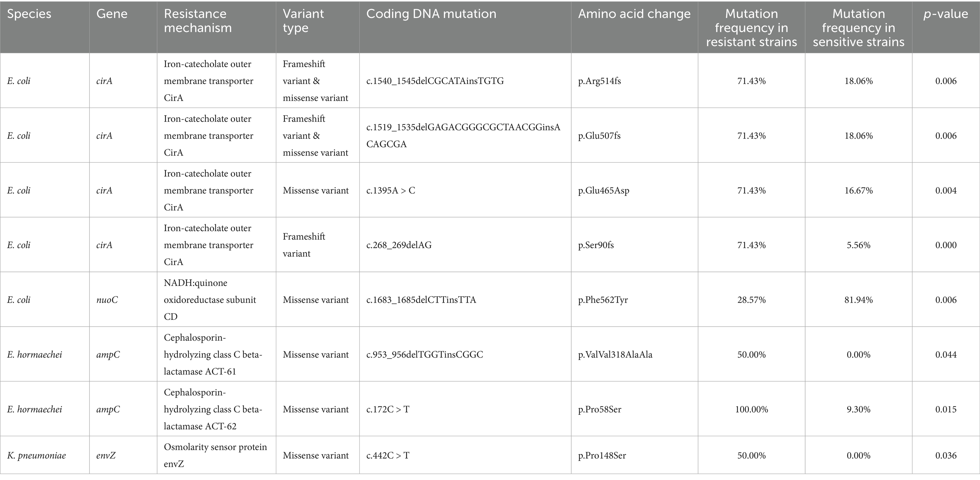The width and height of the screenshot is (980, 480).
Task: Click the Coding DNA mutation header
Action: tap(431, 14)
